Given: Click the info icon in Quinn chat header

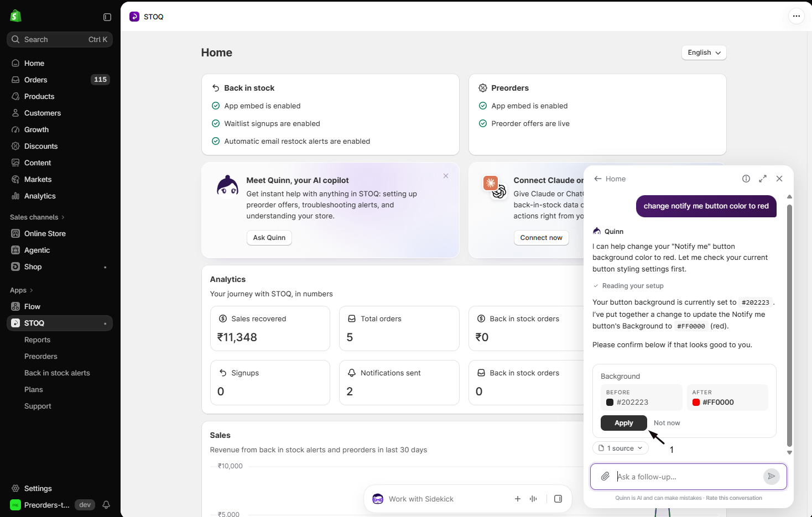Looking at the screenshot, I should pyautogui.click(x=746, y=179).
